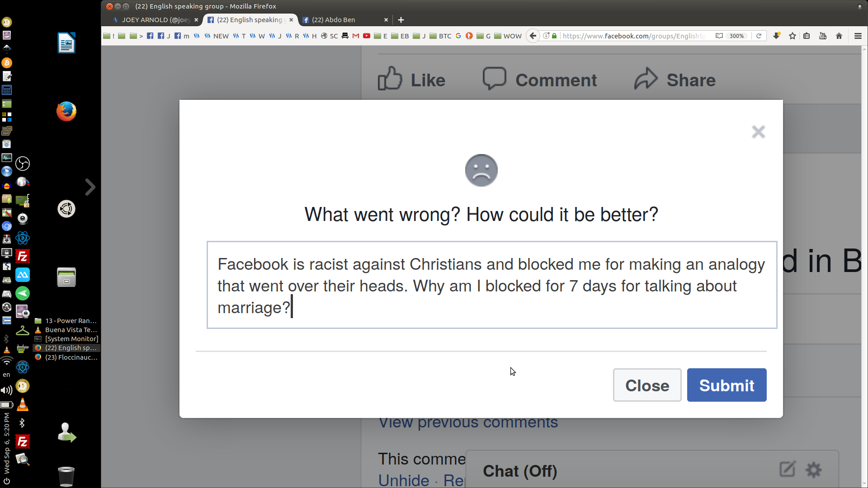Dismiss the dialog with the X icon
868x488 pixels.
758,132
